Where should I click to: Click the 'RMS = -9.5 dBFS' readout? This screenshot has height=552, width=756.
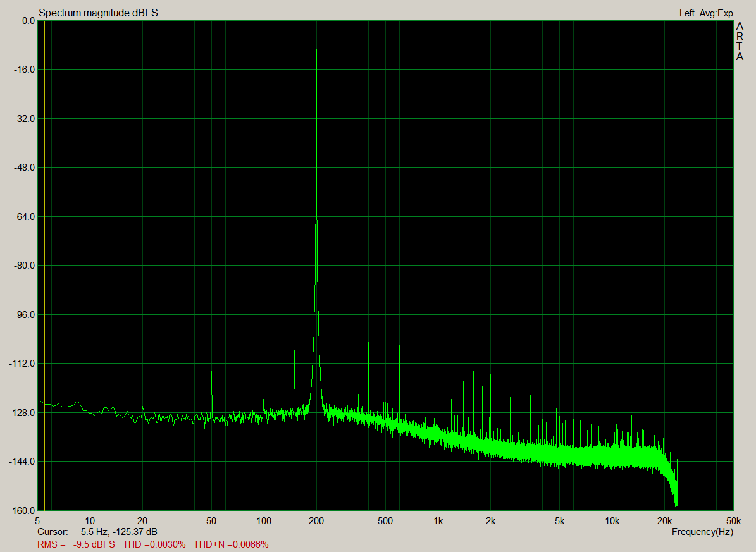click(76, 544)
